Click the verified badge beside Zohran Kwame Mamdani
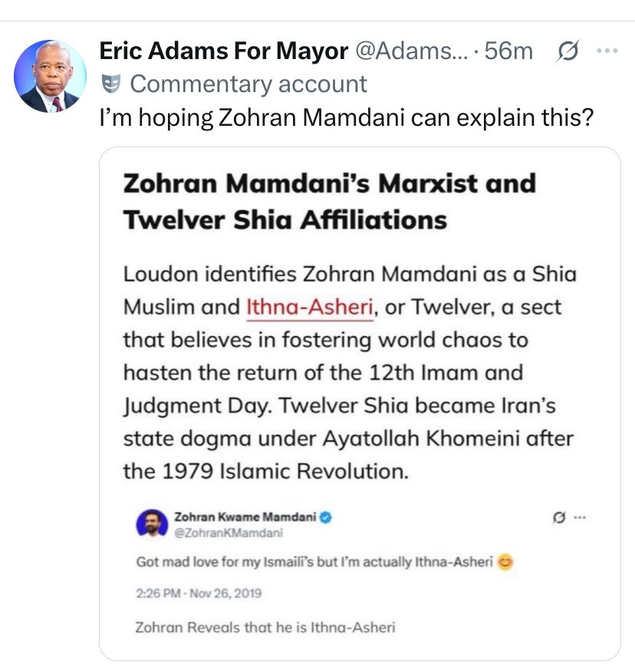635x672 pixels. tap(326, 517)
